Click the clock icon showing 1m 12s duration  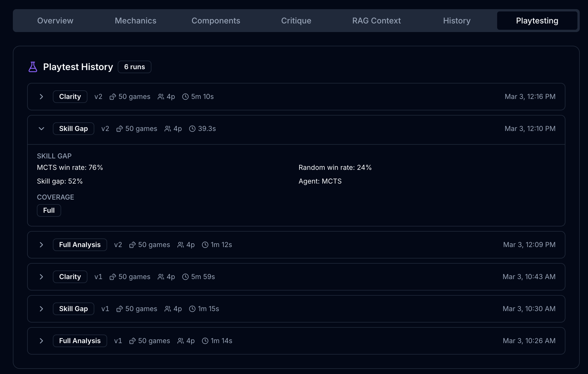click(x=205, y=245)
